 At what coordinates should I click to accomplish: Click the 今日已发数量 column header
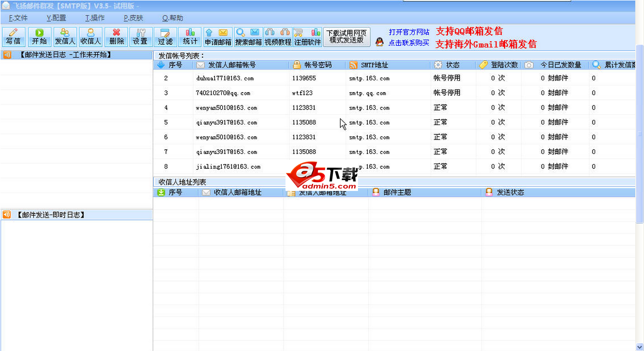tap(555, 65)
